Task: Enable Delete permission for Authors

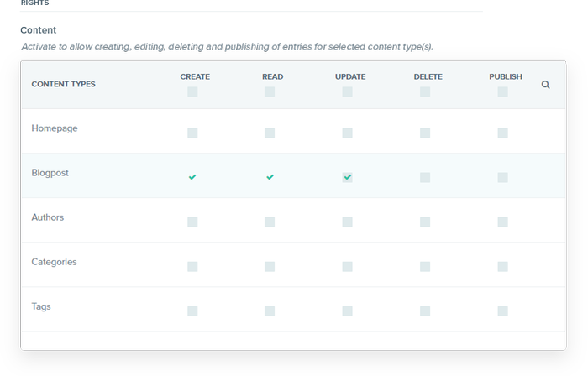Action: pos(425,222)
